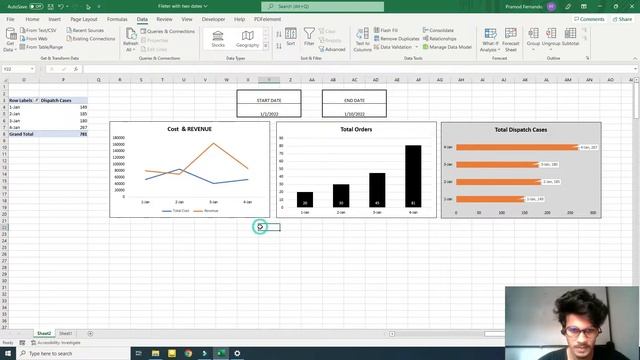Open Data Validation

(x=393, y=47)
